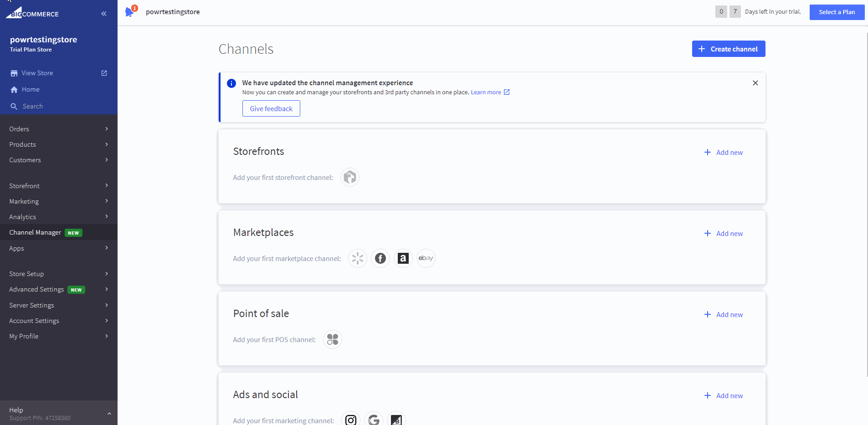
Task: Click Add new for Marketplaces
Action: (724, 234)
